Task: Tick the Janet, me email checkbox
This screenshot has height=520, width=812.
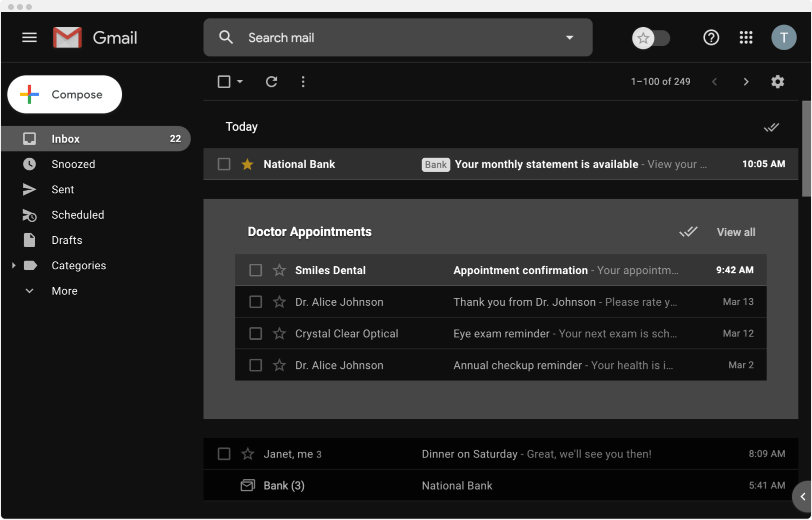Action: (x=224, y=454)
